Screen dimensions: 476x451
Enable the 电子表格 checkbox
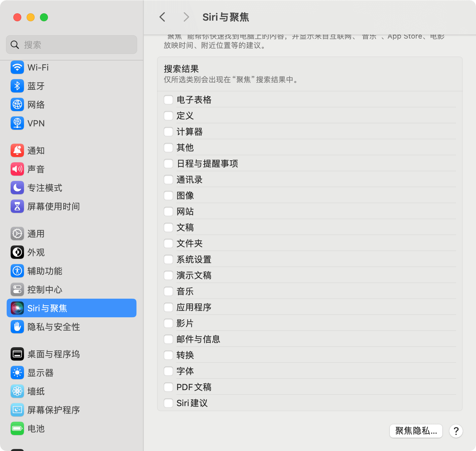tap(168, 100)
